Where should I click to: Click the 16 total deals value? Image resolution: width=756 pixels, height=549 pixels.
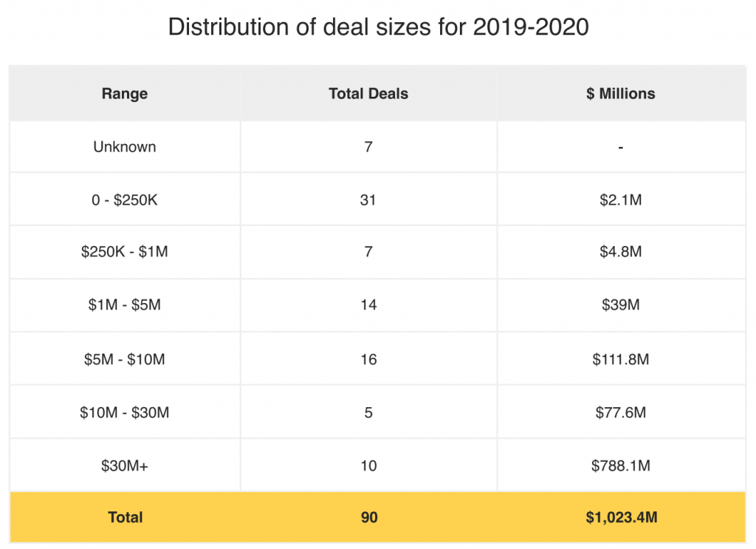(368, 359)
